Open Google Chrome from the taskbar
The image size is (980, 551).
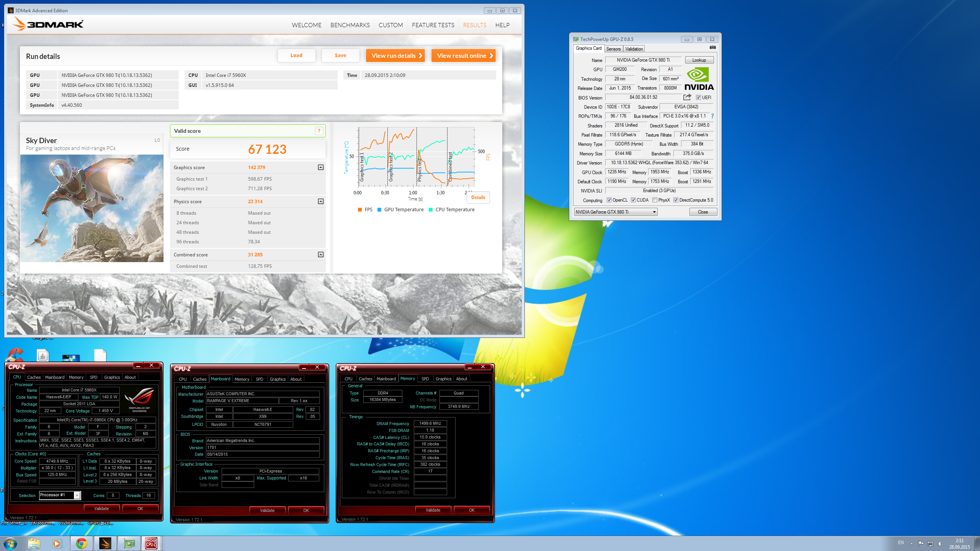pyautogui.click(x=81, y=543)
